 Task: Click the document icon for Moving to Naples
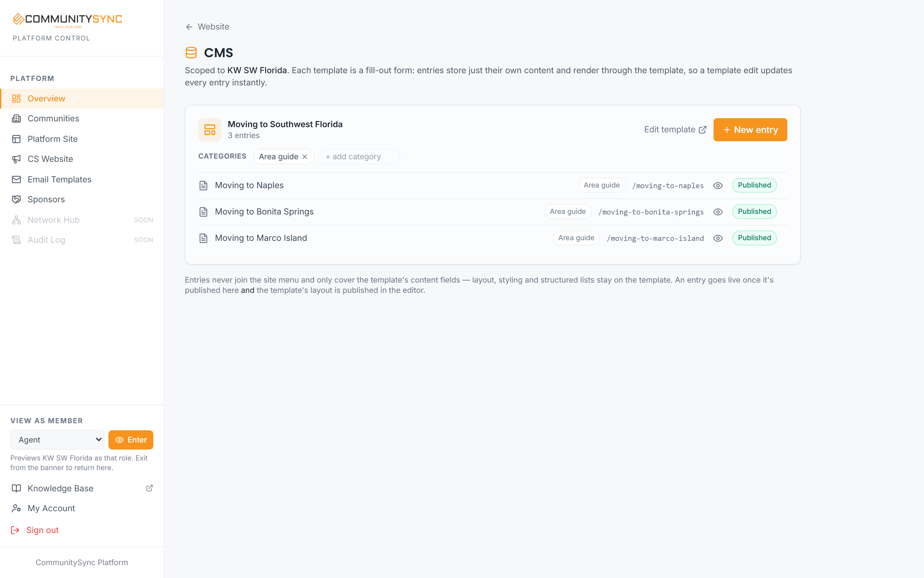point(203,185)
